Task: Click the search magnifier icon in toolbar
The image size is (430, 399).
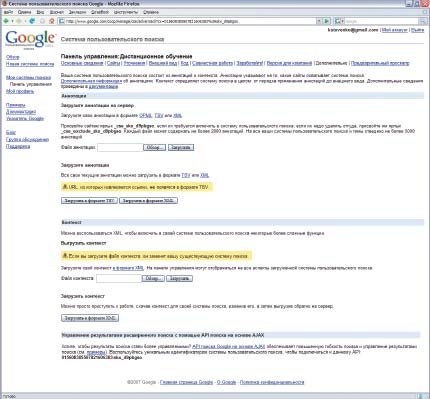Action: tap(423, 21)
